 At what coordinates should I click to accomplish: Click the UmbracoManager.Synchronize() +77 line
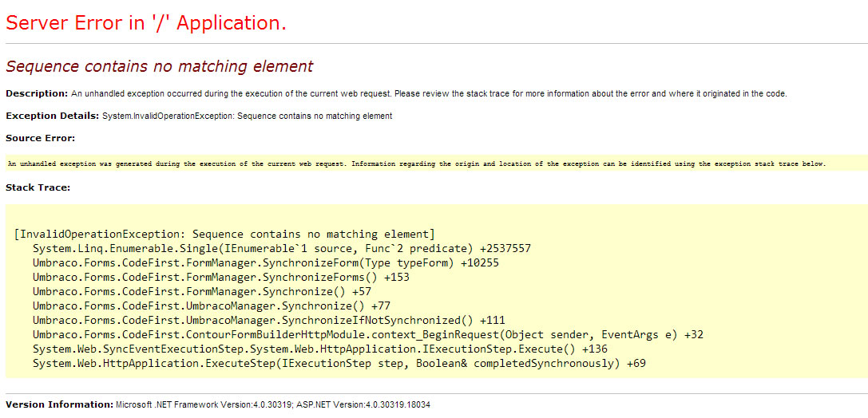pos(211,306)
